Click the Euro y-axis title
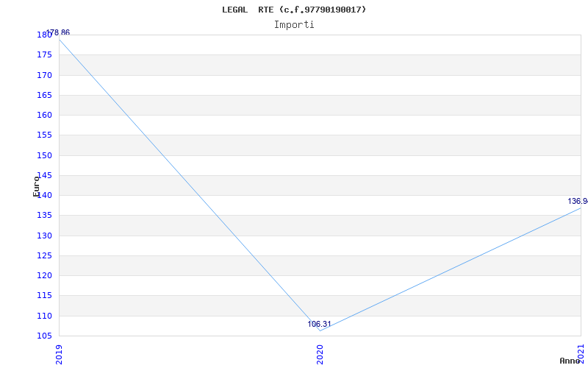Image resolution: width=588 pixels, height=368 pixels. (x=36, y=186)
